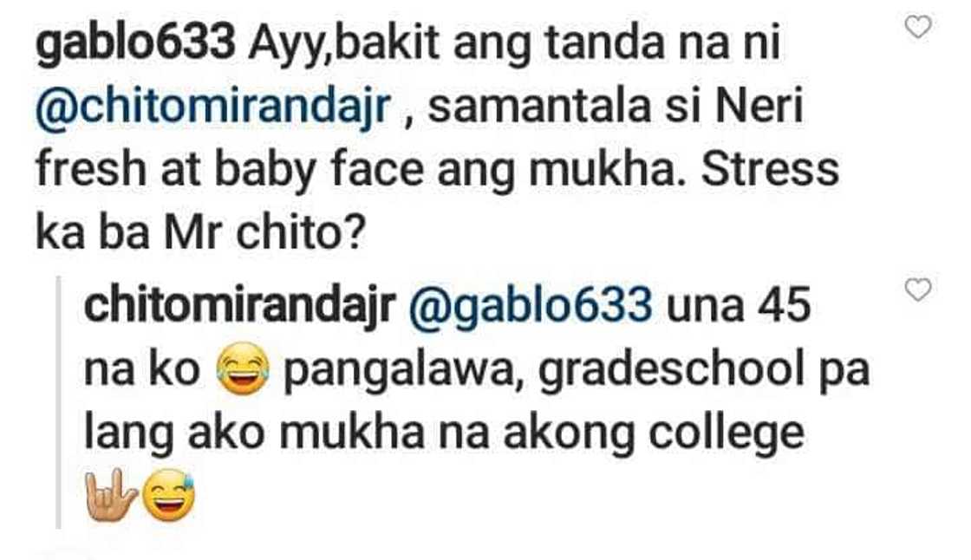
Task: Click the rock-on hand emoji
Action: [111, 496]
